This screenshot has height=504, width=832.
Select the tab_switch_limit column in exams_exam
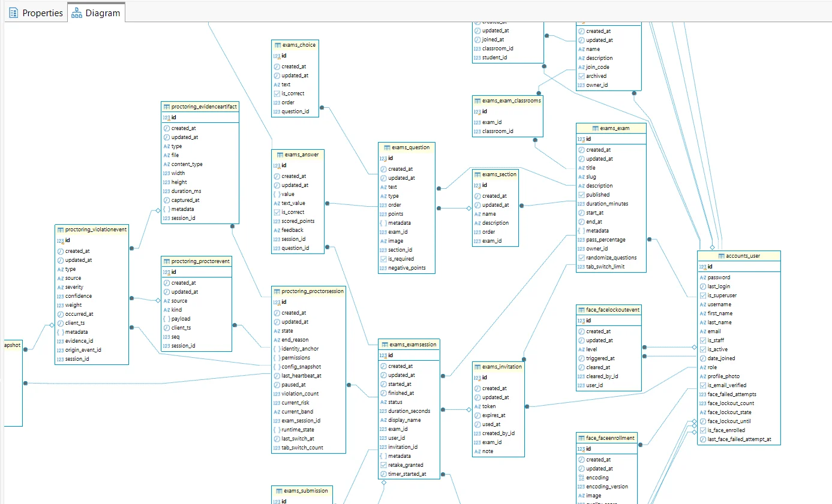tap(611, 267)
